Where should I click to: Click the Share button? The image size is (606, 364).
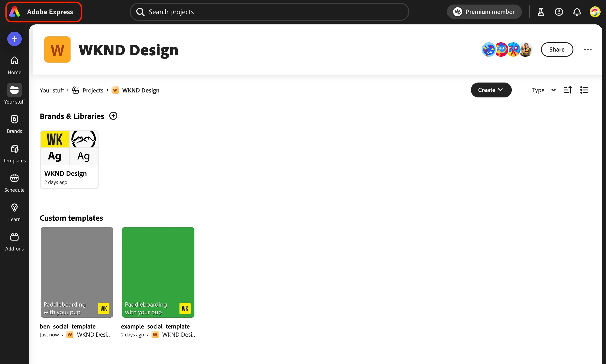557,50
